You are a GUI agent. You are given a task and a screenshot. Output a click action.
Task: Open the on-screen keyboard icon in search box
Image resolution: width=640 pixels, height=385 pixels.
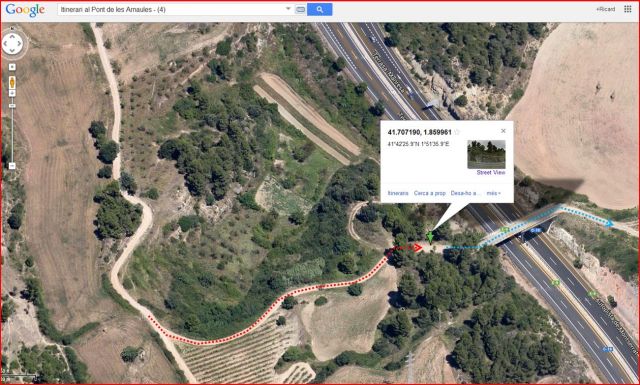pyautogui.click(x=300, y=9)
